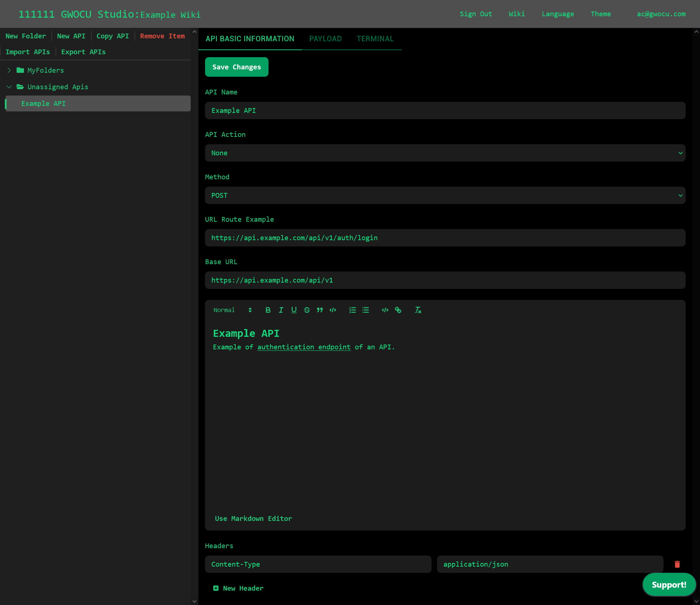Open the Wiki menu item
Viewport: 700px width, 605px height.
517,14
